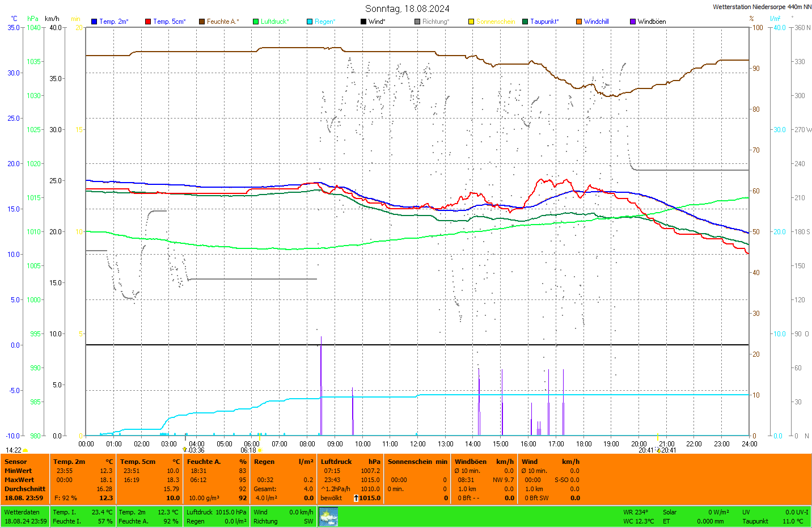Viewport: 812px width, 528px height.
Task: Click the sunrise sun icon at 06:18
Action: pos(260,450)
